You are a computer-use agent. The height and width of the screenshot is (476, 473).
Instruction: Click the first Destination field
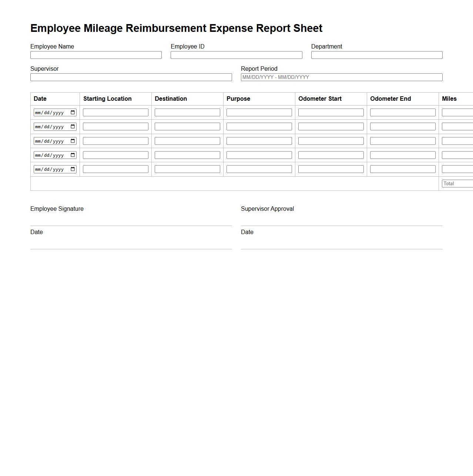click(187, 112)
